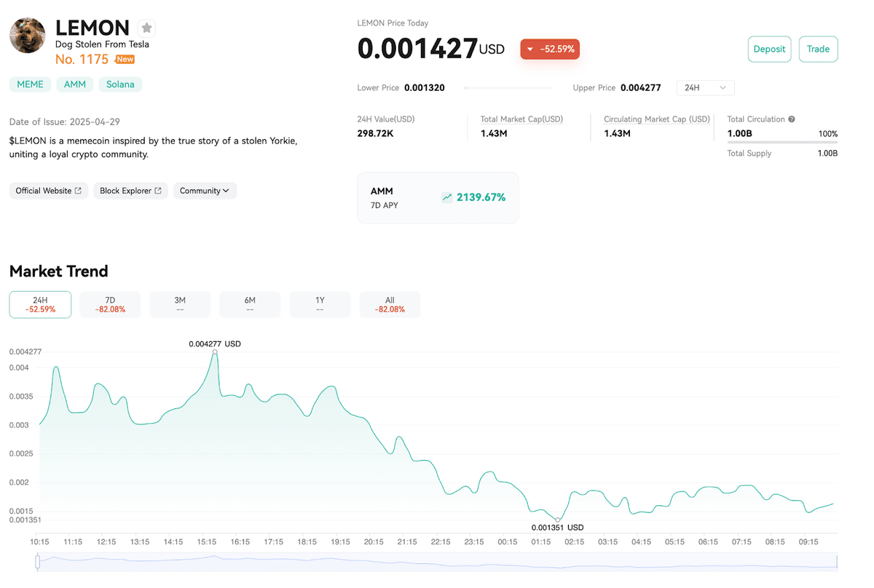Switch to the All chart tab
Screen dimensions: 874x588
(x=389, y=304)
